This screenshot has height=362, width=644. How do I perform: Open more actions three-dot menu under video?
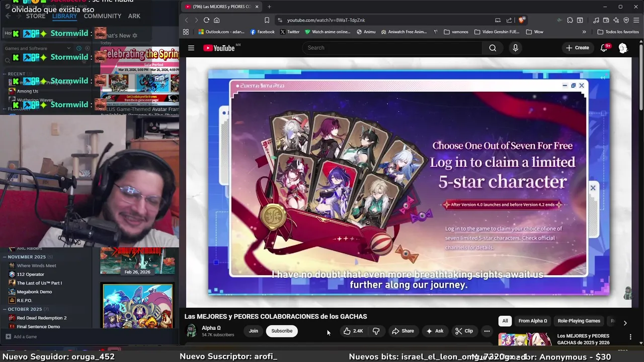pos(487,331)
